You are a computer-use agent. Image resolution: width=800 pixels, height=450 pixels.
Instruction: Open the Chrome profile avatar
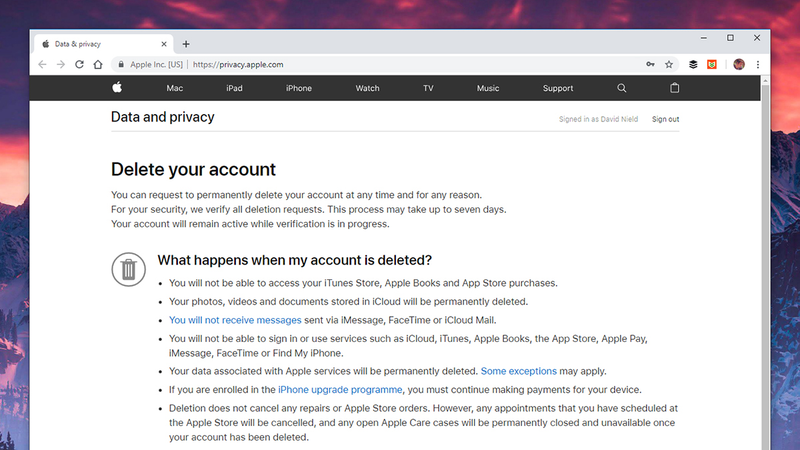coord(739,64)
